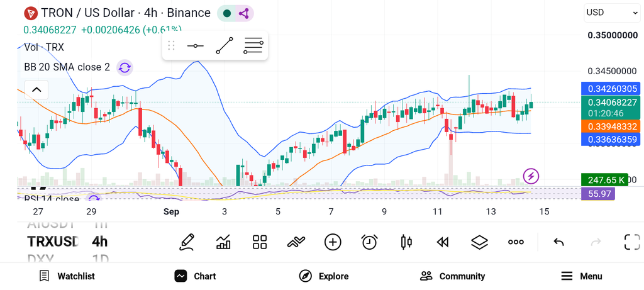The height and width of the screenshot is (290, 644).
Task: Open the pencil drawing tools
Action: (186, 242)
